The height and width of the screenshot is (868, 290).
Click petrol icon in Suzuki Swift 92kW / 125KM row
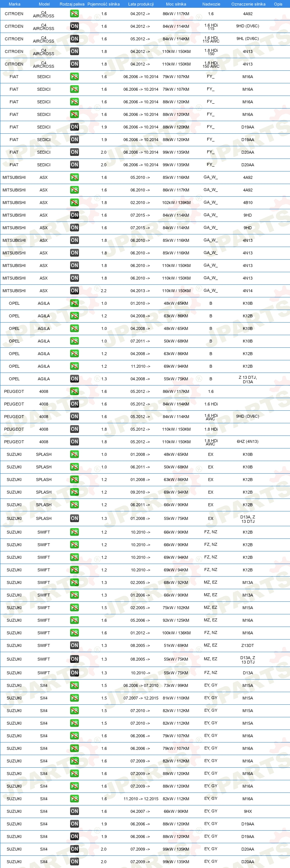point(75,620)
